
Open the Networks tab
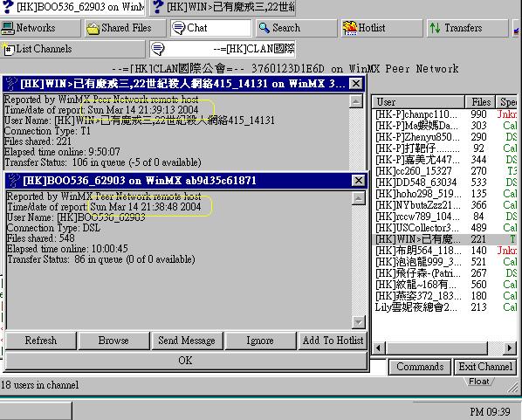pos(40,28)
